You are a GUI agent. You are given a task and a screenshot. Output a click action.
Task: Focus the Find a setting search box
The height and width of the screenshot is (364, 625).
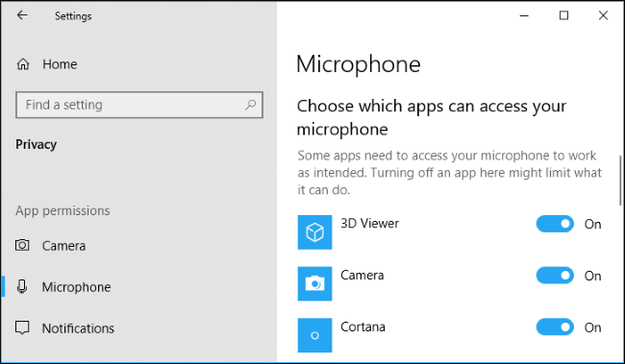tap(139, 105)
